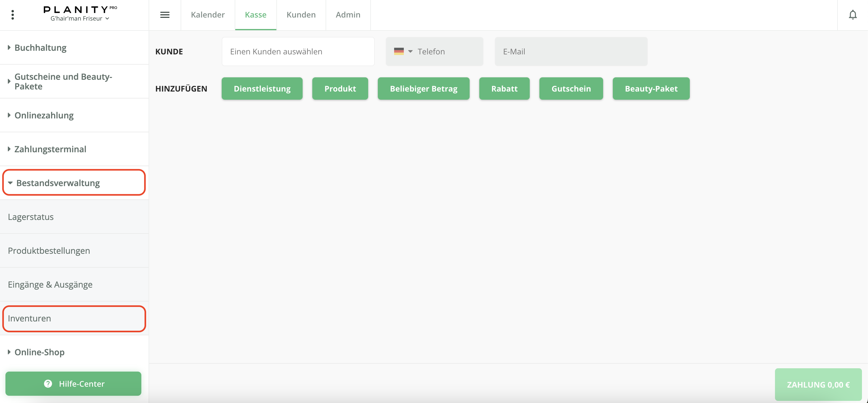Expand the Buchhaltung section
The image size is (868, 403).
point(40,47)
